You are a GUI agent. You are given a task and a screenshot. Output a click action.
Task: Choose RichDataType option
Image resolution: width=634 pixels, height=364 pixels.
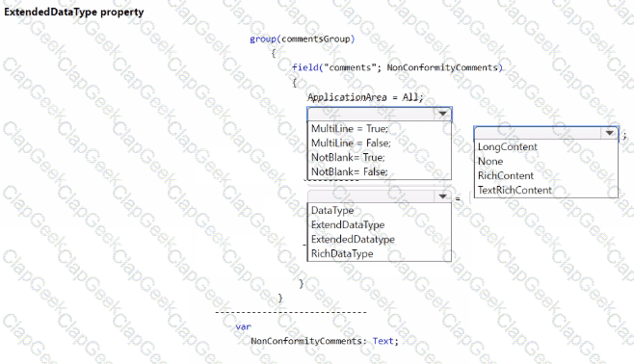(342, 254)
